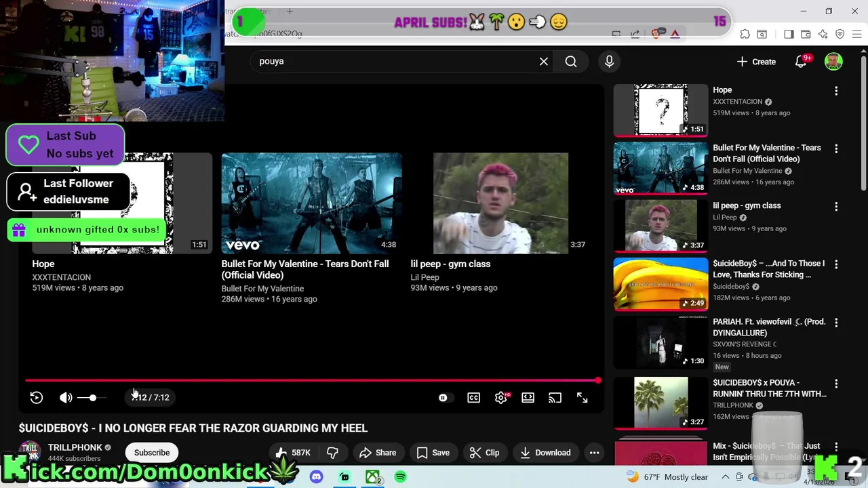Clear the 'pouya' search text

(x=544, y=62)
